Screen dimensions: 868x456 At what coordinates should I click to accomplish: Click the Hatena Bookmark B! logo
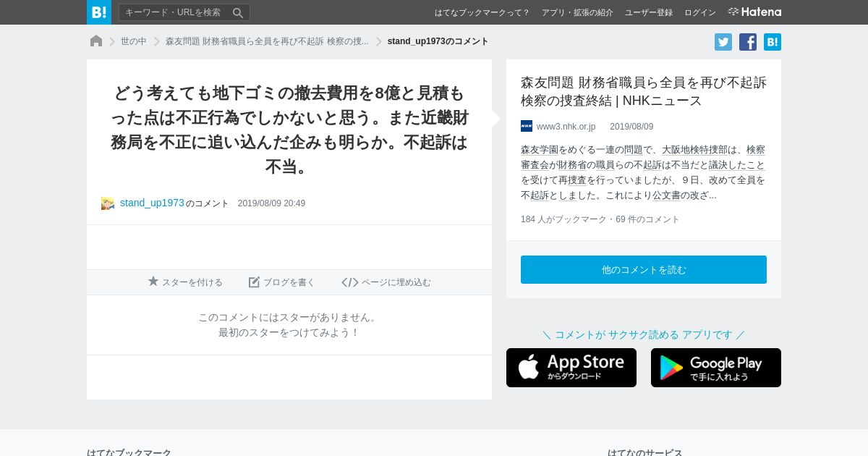point(99,12)
